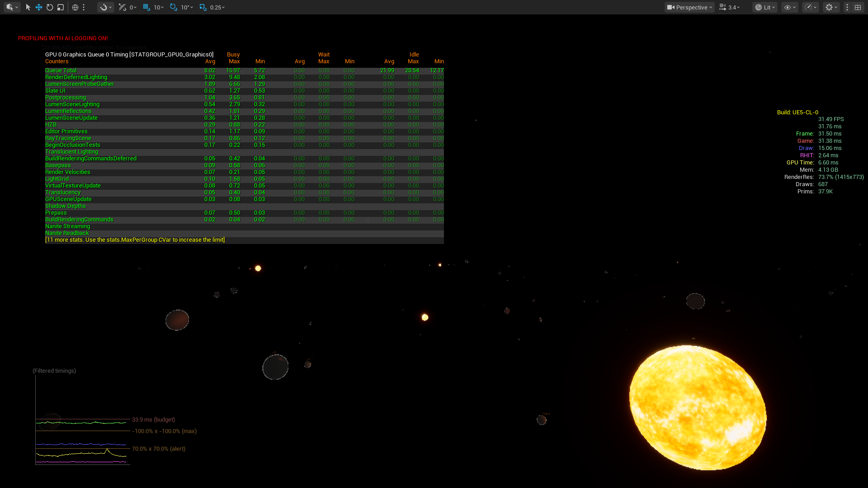Select the object selection mode tool

(28, 7)
